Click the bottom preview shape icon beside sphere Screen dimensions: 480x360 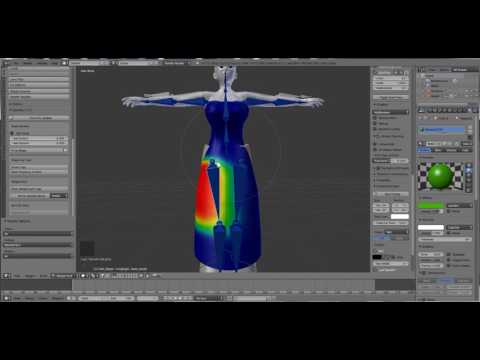pyautogui.click(x=469, y=189)
